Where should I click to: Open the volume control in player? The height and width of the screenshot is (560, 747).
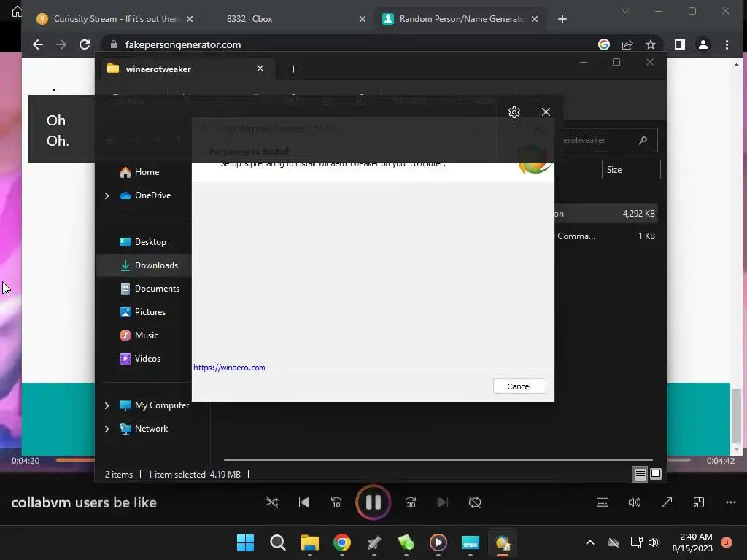(x=635, y=502)
